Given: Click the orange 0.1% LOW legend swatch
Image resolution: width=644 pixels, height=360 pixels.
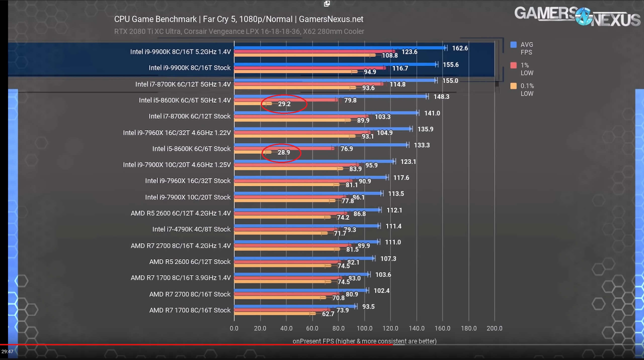Looking at the screenshot, I should [513, 86].
